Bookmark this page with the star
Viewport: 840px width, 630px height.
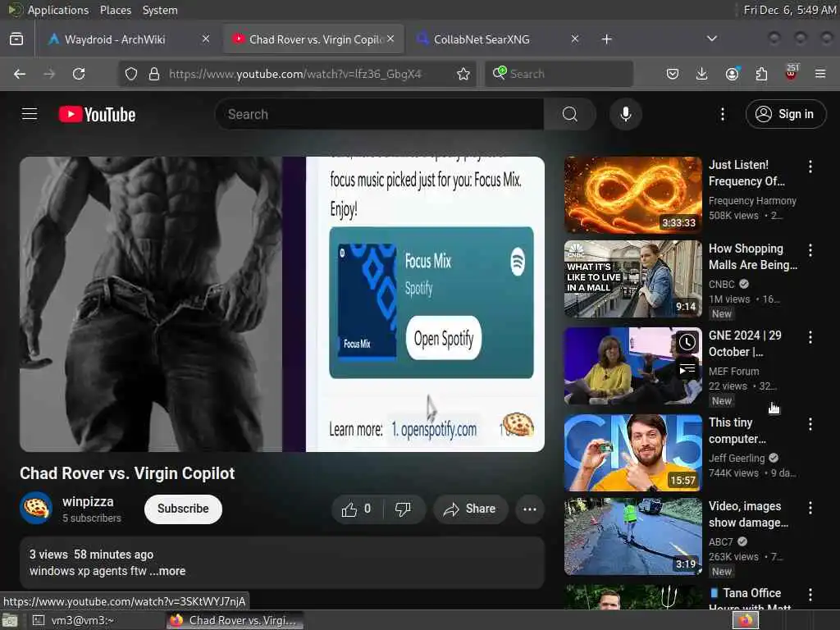tap(463, 74)
